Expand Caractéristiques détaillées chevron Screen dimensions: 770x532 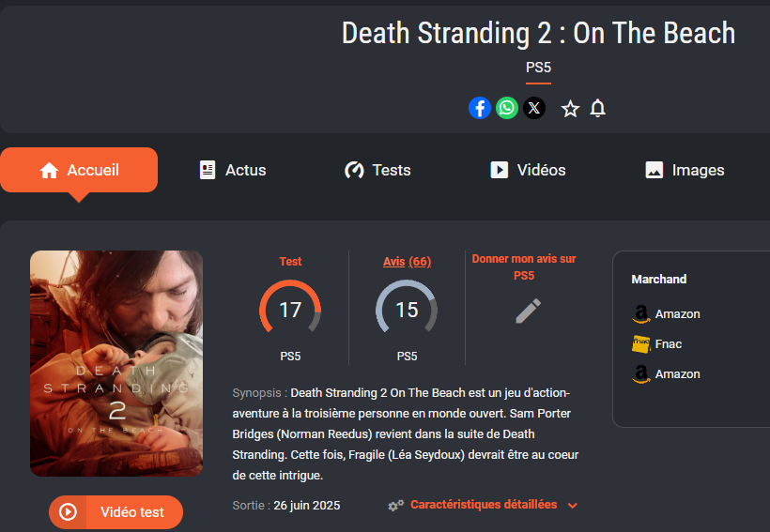[x=572, y=506]
